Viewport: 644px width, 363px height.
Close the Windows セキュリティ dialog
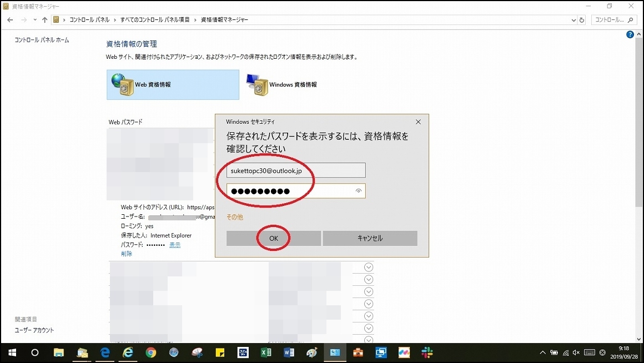pos(418,122)
